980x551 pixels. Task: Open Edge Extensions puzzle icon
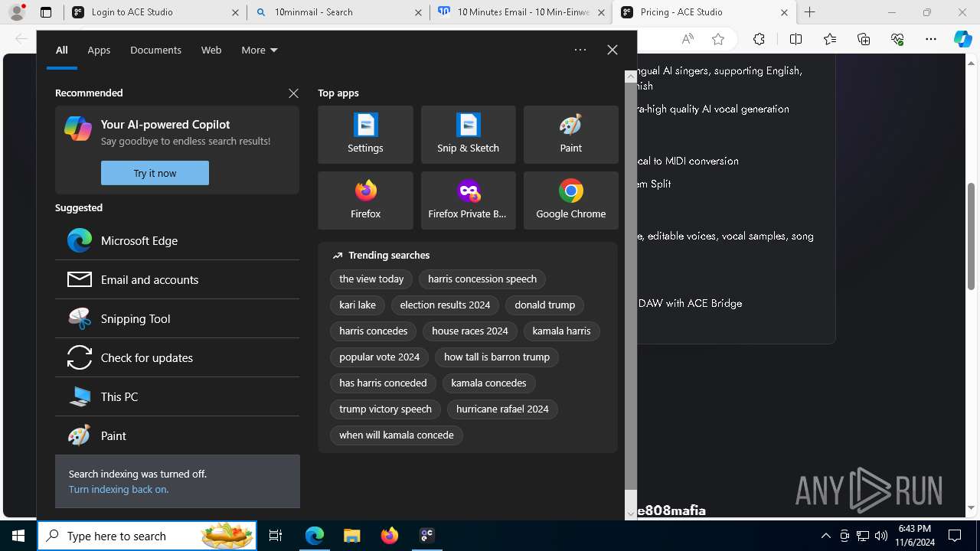(x=759, y=39)
